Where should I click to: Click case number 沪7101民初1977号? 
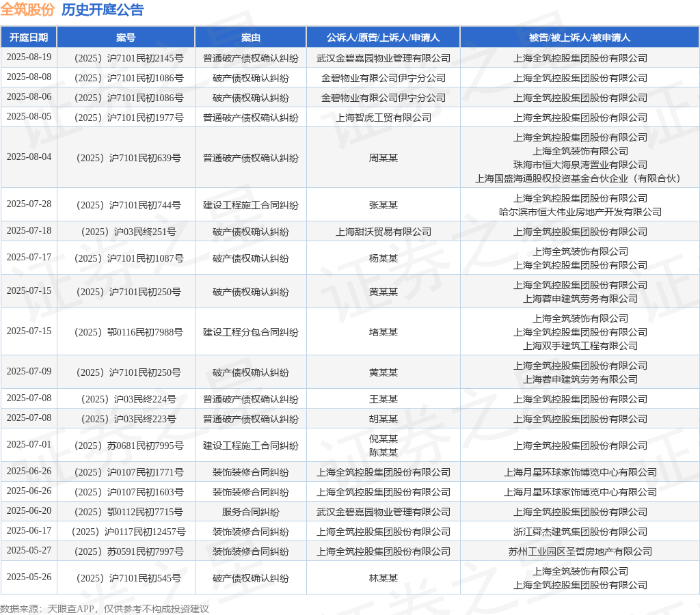(129, 118)
